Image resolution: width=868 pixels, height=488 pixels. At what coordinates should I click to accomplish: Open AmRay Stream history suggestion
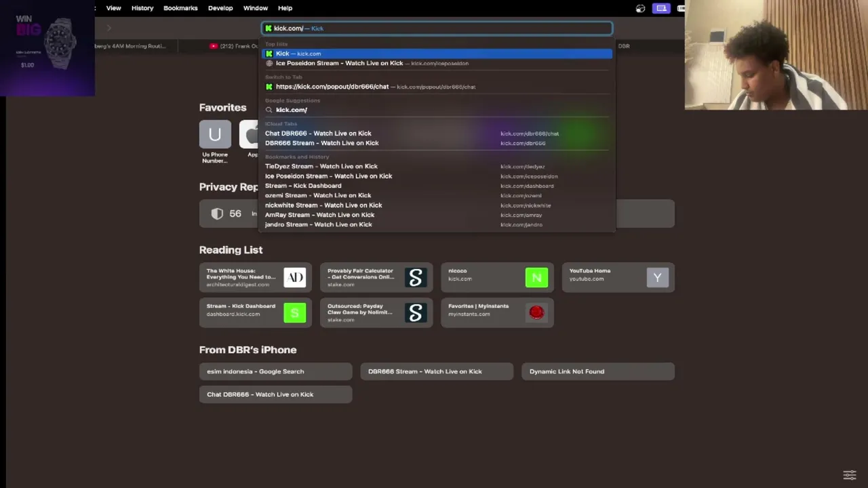click(x=437, y=215)
